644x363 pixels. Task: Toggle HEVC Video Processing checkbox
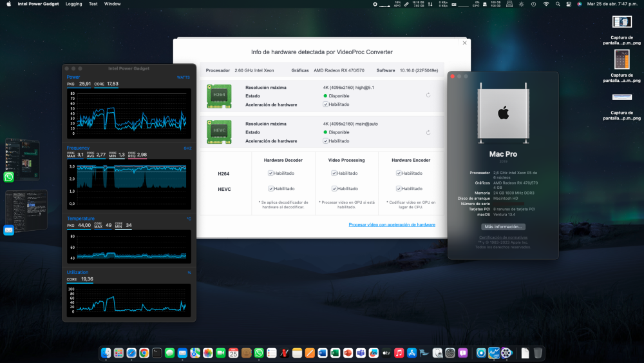pyautogui.click(x=334, y=189)
